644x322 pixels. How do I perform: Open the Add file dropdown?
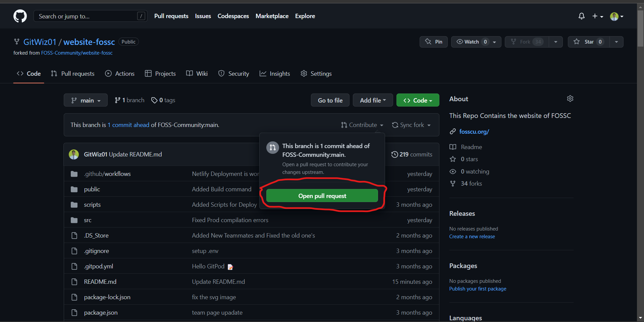[373, 100]
